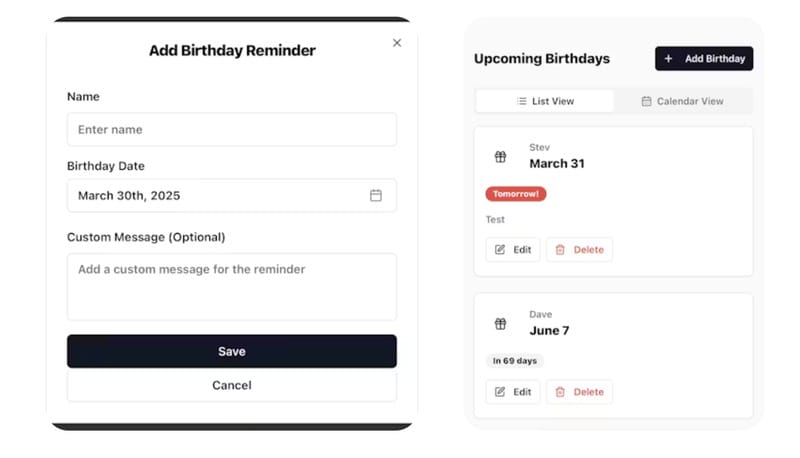This screenshot has height=458, width=800.
Task: Switch to the List View tab
Action: [545, 101]
